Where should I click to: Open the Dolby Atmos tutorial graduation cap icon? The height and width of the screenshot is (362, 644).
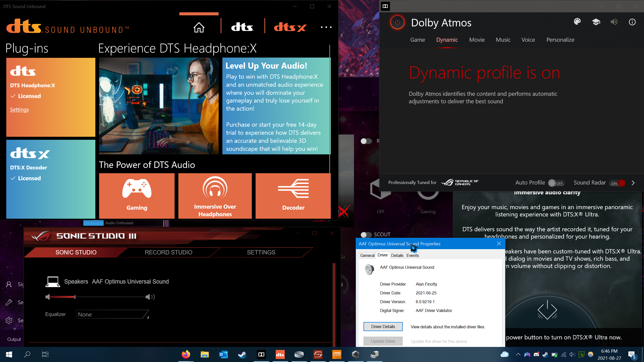click(x=596, y=22)
